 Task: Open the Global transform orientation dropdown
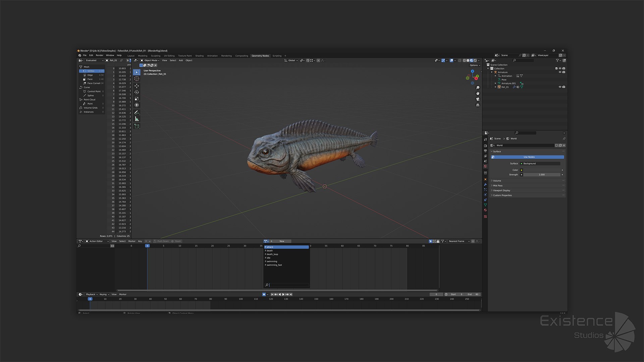[291, 61]
